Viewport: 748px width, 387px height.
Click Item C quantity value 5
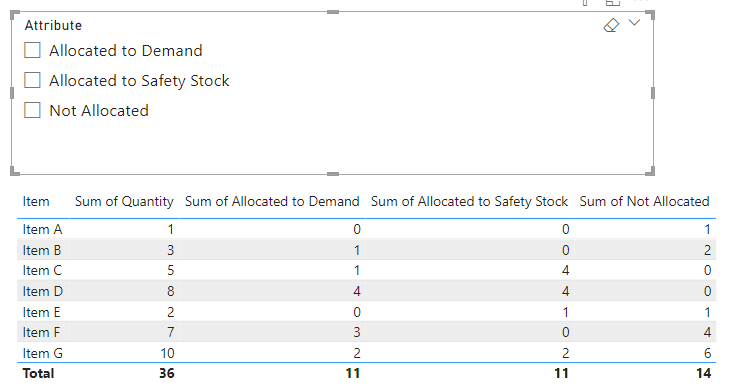171,271
